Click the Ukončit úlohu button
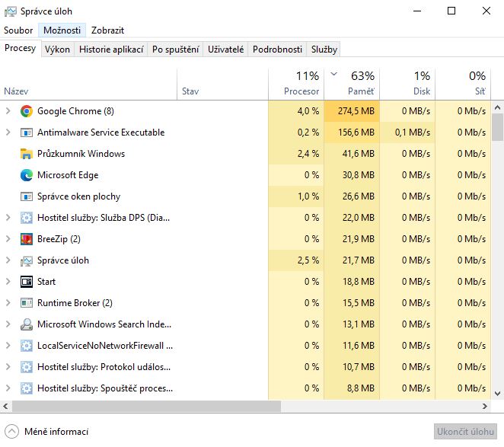The width and height of the screenshot is (504, 447). click(x=465, y=432)
